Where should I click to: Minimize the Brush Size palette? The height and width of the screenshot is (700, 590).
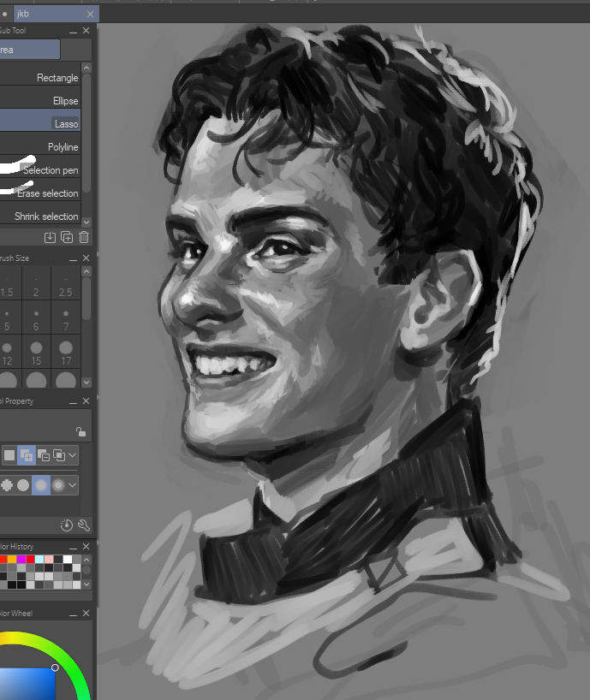tap(74, 259)
